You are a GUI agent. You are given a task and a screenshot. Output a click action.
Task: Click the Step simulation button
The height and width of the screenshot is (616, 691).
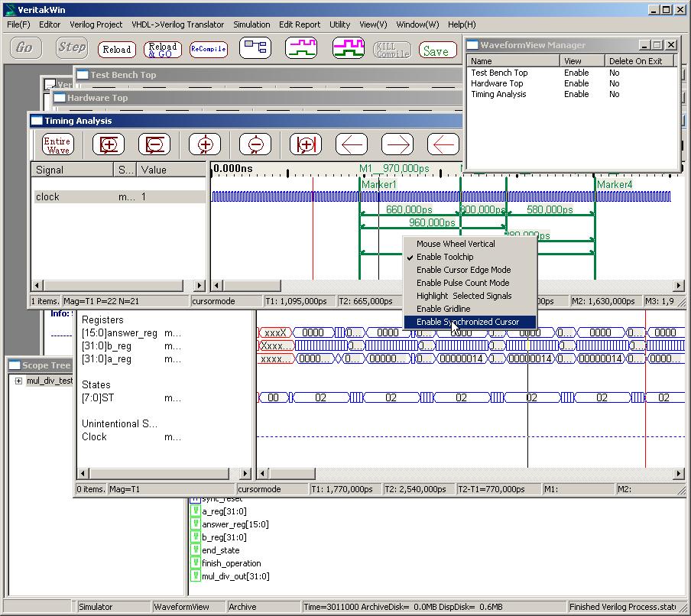click(x=72, y=47)
